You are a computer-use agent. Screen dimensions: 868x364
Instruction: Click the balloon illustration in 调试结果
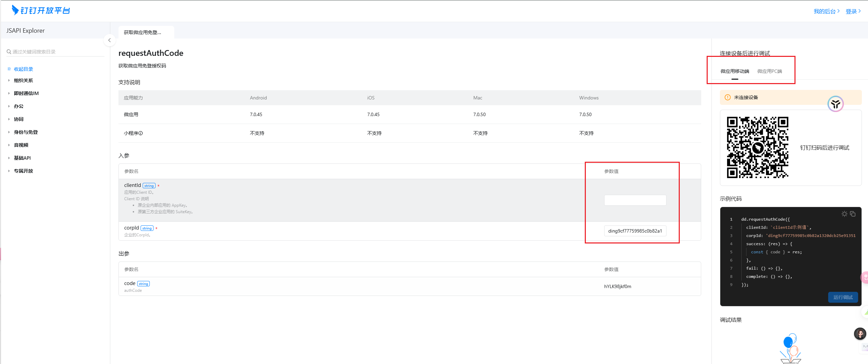pyautogui.click(x=790, y=348)
